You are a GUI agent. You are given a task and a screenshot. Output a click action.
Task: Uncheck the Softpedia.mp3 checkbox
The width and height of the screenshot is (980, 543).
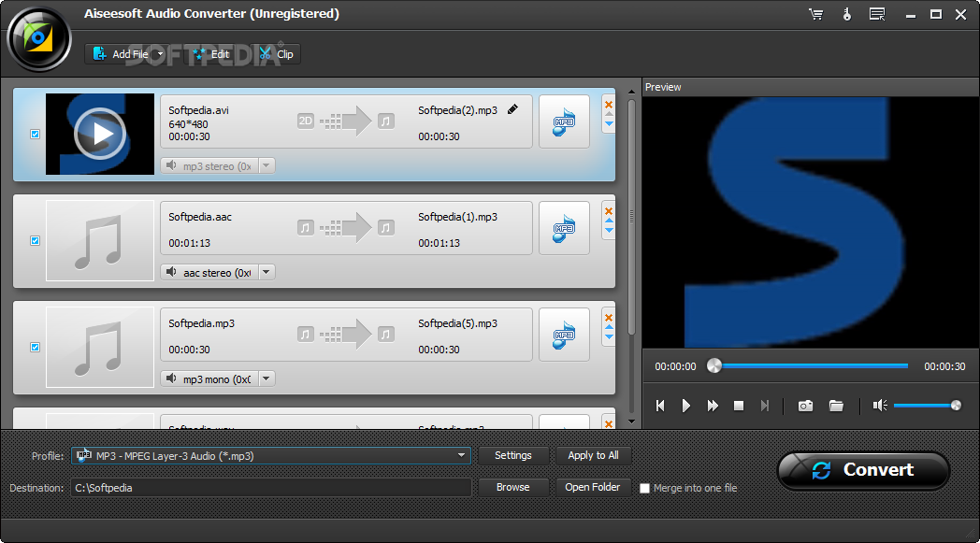tap(35, 347)
